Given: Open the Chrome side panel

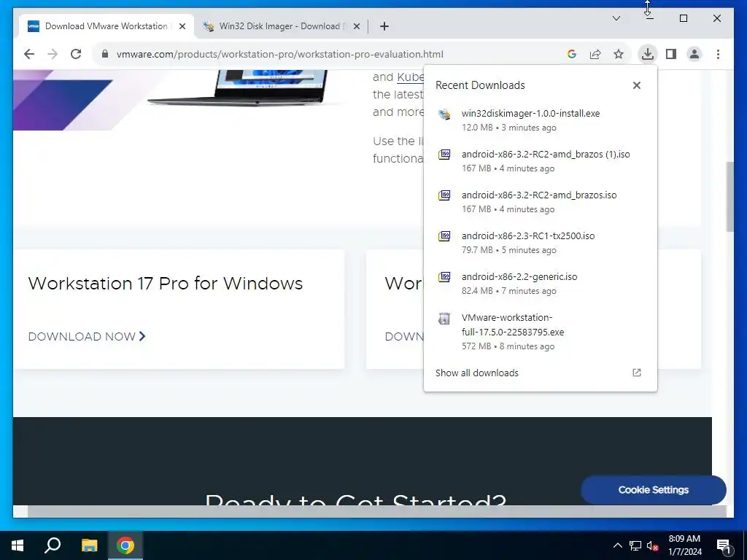Looking at the screenshot, I should [x=671, y=54].
